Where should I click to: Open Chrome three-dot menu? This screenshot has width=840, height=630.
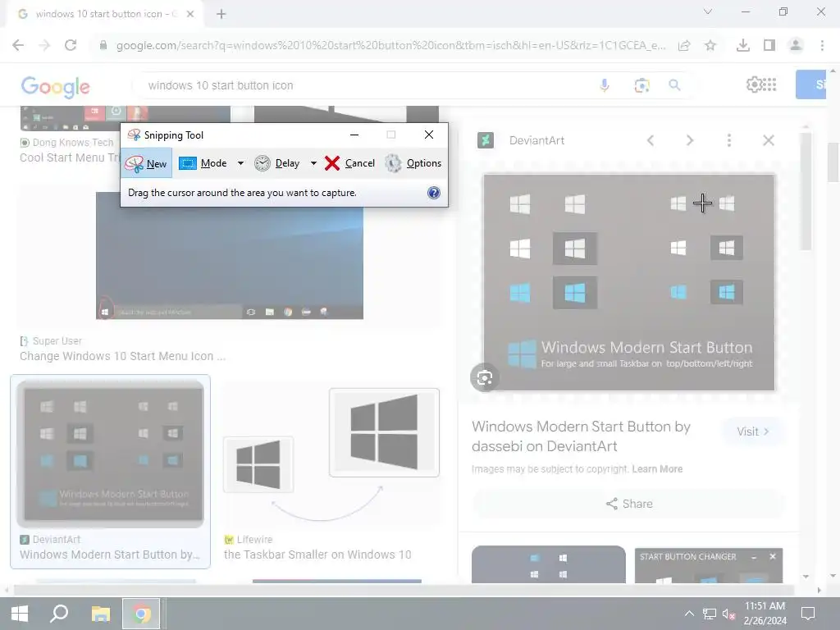coord(822,46)
